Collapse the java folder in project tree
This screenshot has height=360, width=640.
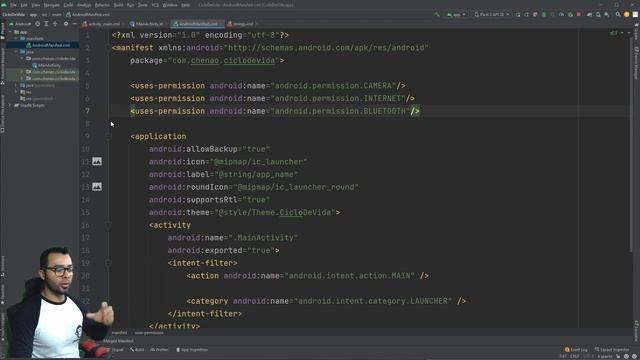(16, 52)
